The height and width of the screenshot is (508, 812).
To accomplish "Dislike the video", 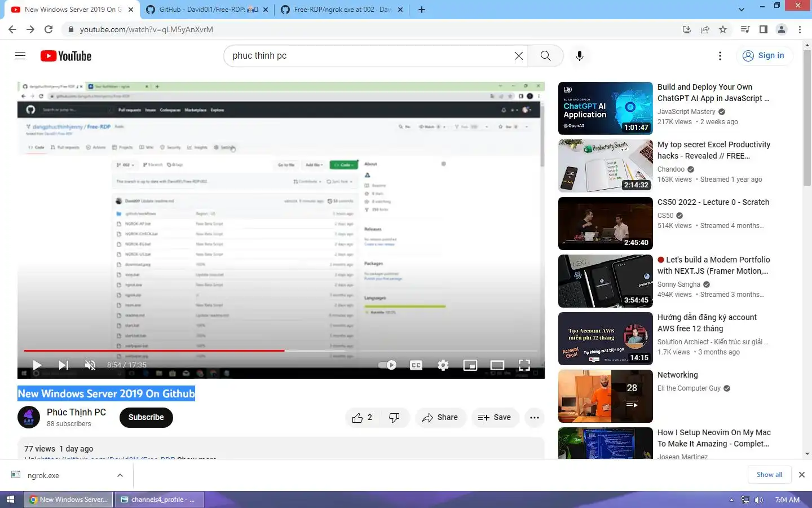I will point(395,418).
